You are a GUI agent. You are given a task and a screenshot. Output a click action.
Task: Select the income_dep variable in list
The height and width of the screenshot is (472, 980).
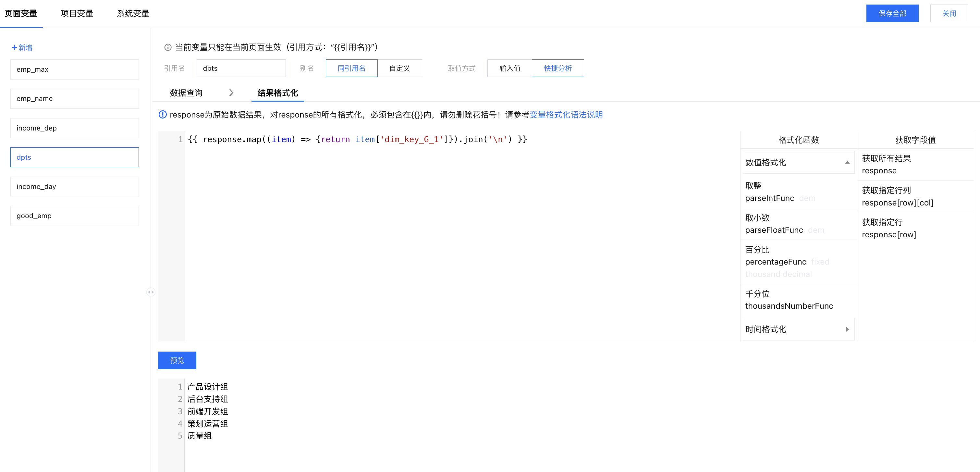pyautogui.click(x=75, y=128)
